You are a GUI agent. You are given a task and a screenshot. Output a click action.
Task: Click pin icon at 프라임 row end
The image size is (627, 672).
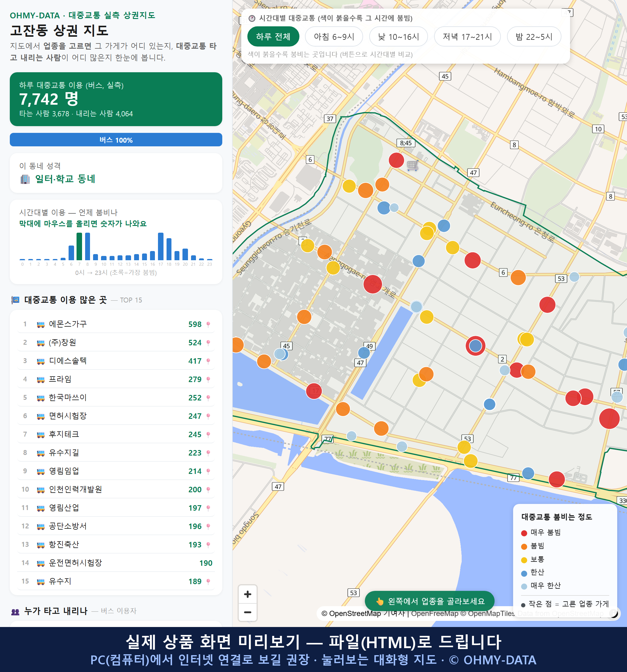208,380
